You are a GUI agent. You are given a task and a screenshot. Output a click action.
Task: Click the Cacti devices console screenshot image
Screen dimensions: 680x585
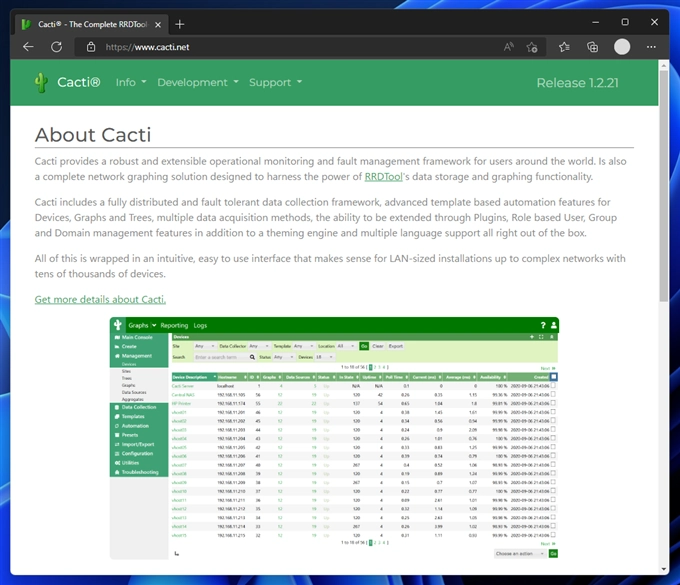point(334,438)
